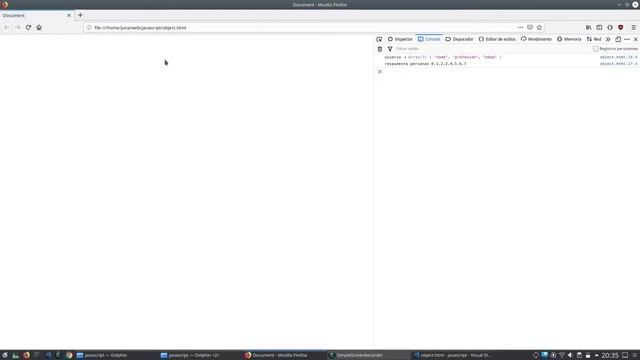Open devtools three-dot options menu
The image size is (640, 360).
627,39
